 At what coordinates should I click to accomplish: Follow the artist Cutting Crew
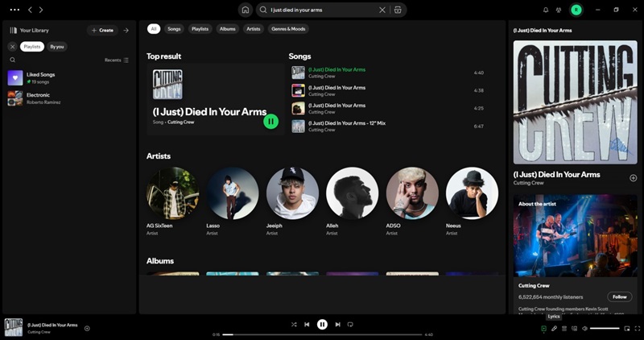[620, 296]
